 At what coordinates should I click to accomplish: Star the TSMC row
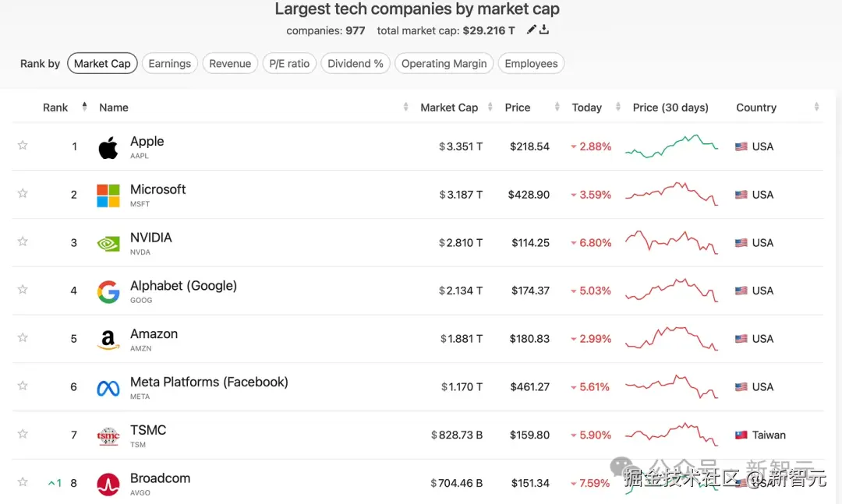[23, 433]
